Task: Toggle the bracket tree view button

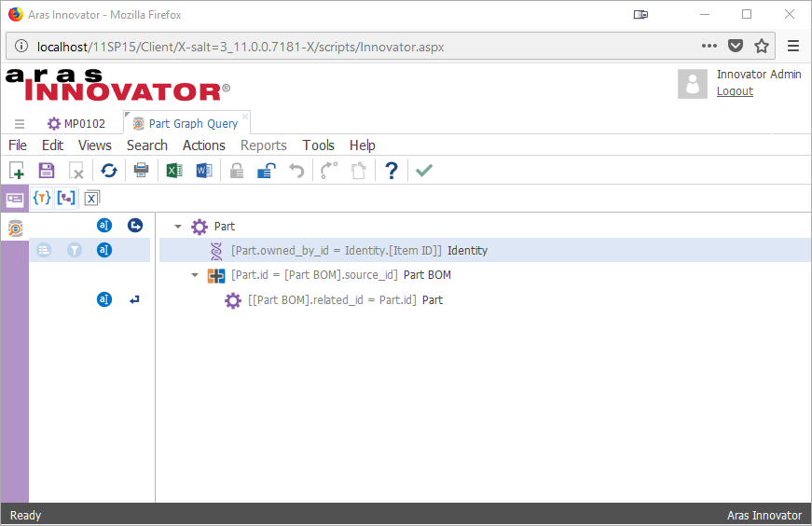Action: (x=66, y=198)
